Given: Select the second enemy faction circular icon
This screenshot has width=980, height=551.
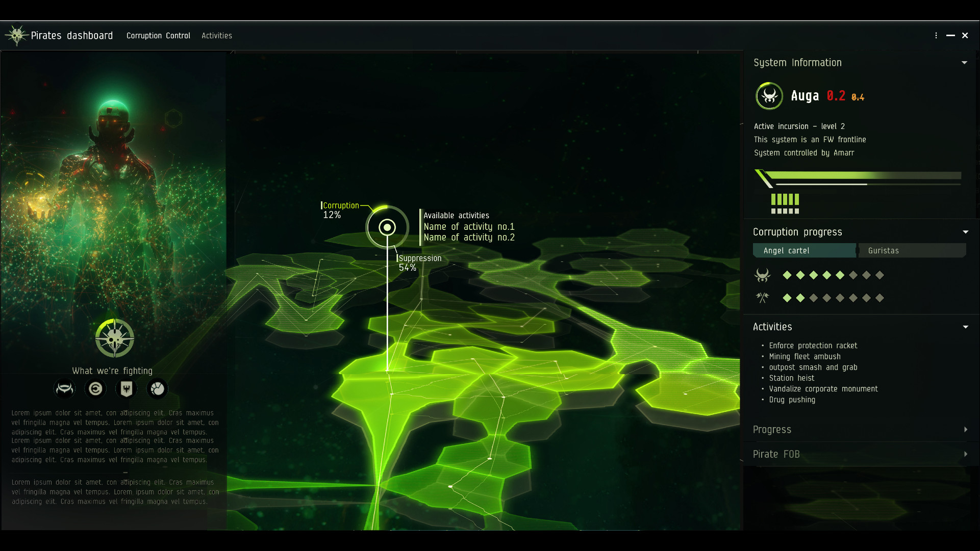Looking at the screenshot, I should point(95,389).
